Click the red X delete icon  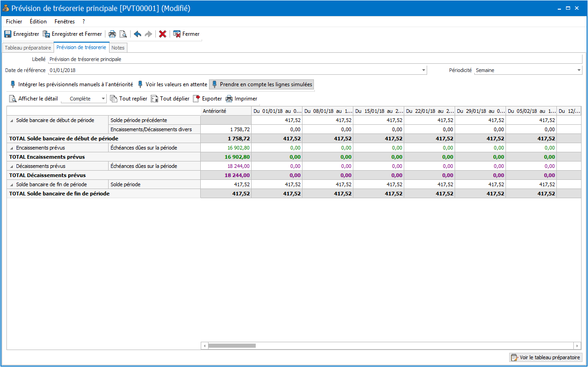163,34
